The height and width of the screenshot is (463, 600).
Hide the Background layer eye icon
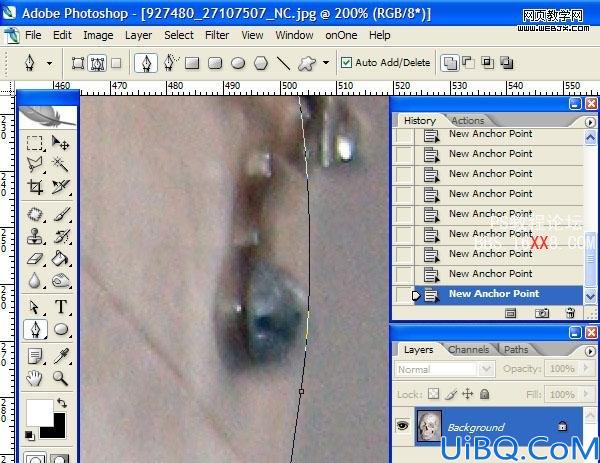(403, 425)
